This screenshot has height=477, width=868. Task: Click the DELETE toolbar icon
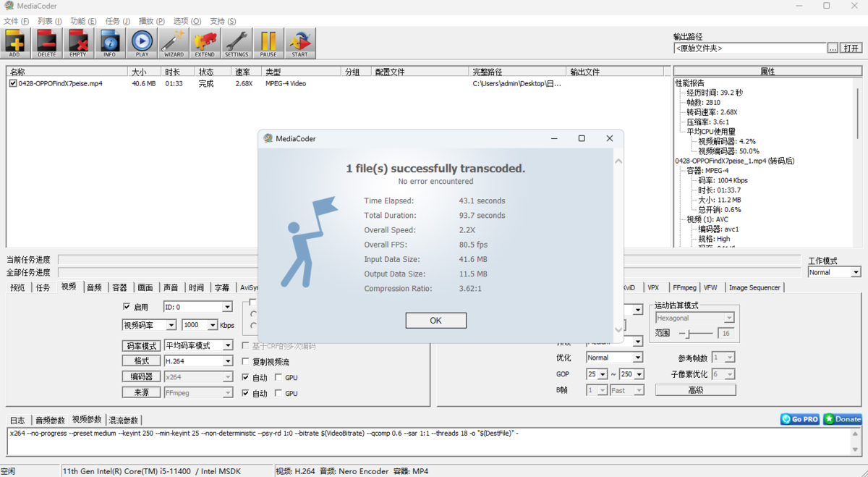click(x=46, y=43)
